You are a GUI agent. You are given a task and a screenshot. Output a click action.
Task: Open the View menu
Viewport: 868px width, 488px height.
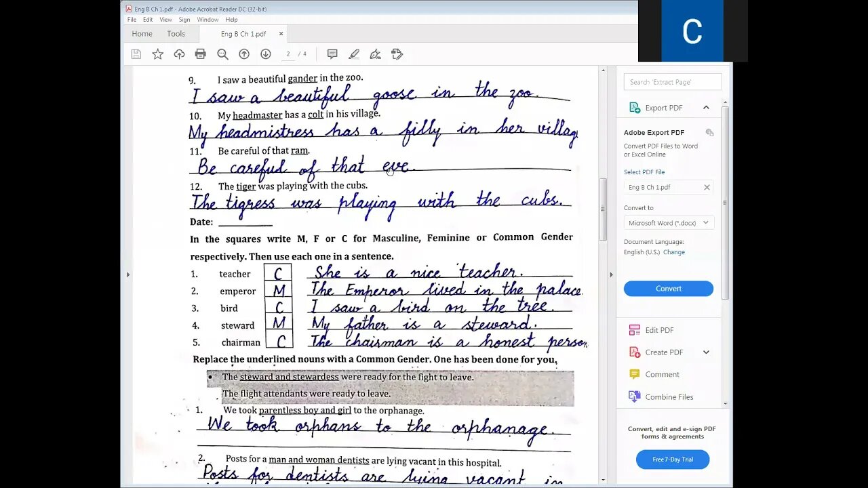tap(165, 20)
